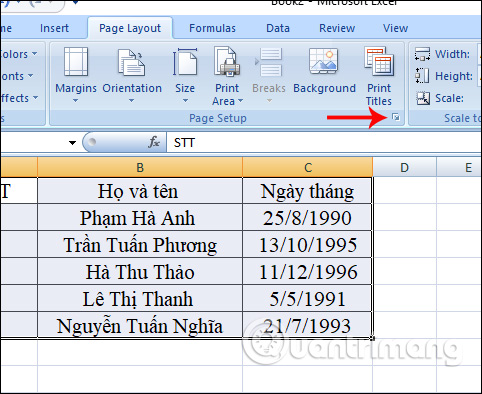Expand the Margins dropdown arrow
This screenshot has width=482, height=394.
pos(76,100)
